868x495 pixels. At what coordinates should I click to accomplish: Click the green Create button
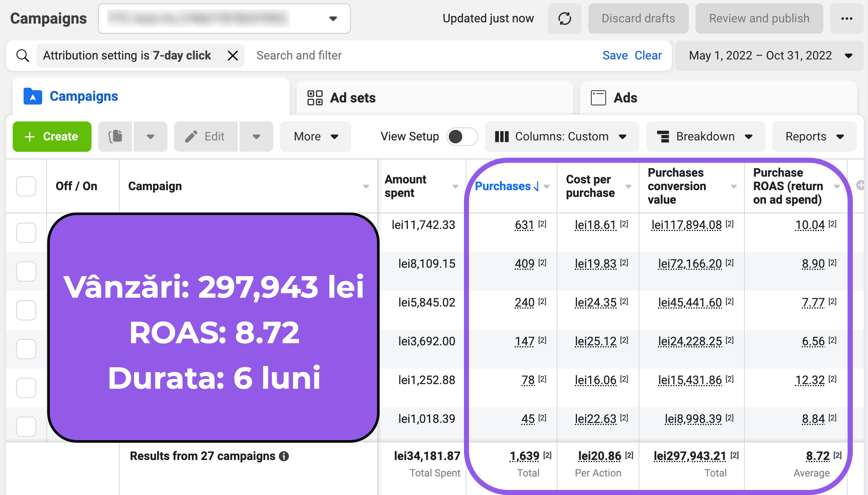[52, 137]
